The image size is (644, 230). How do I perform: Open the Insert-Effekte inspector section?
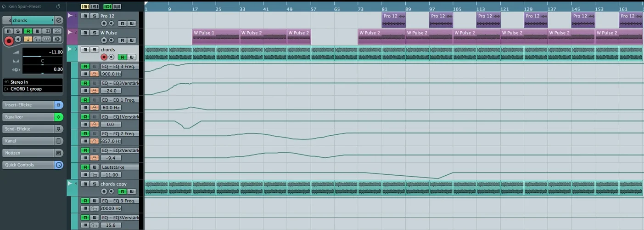28,105
